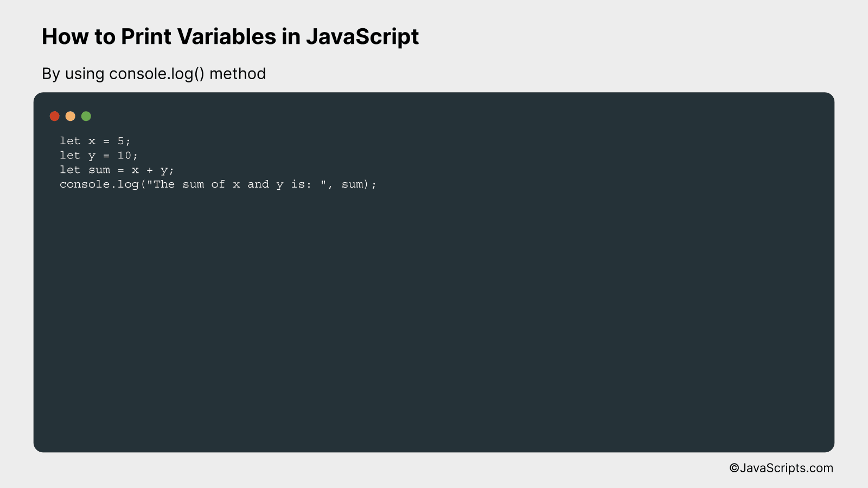Viewport: 868px width, 488px height.
Task: Click the orange minimize dot
Action: (70, 116)
